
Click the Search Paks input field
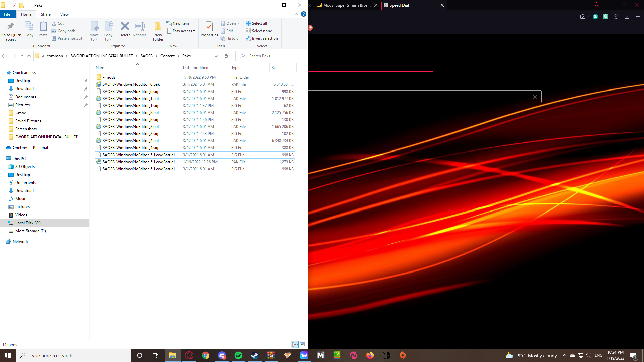(x=269, y=56)
